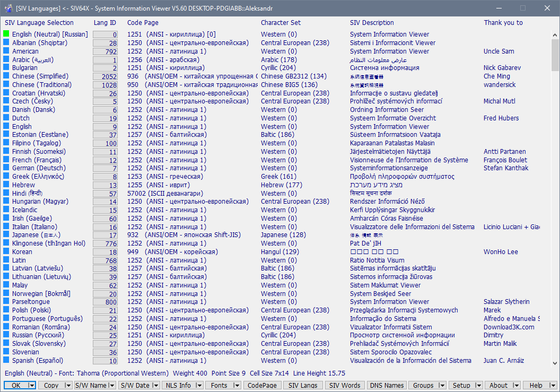Click the SIV Description column header

click(372, 22)
